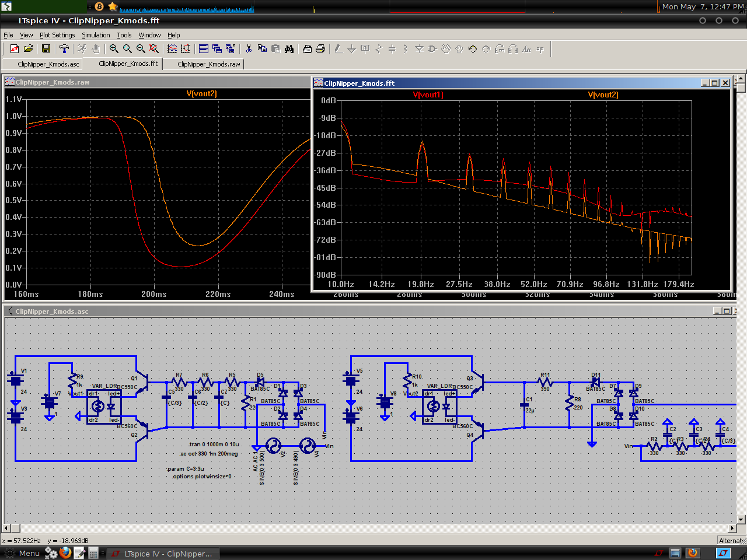Tile windows using toolbar icon
The width and height of the screenshot is (747, 560).
[x=204, y=49]
